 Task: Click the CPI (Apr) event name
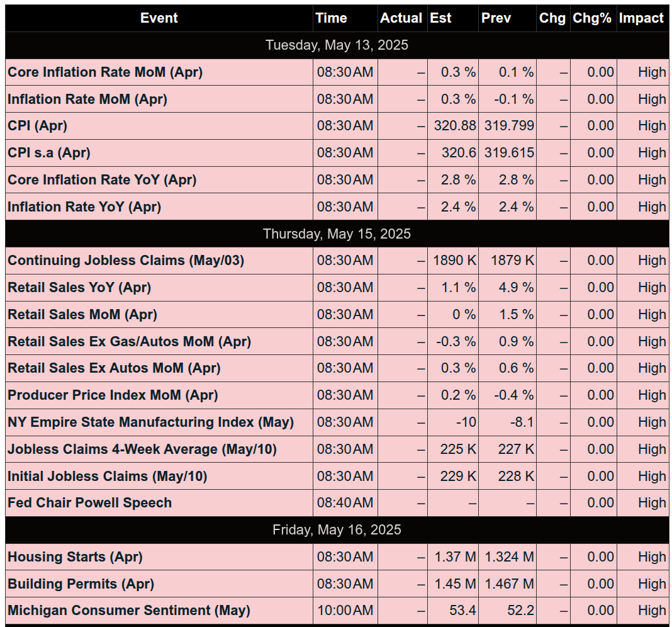tap(37, 126)
